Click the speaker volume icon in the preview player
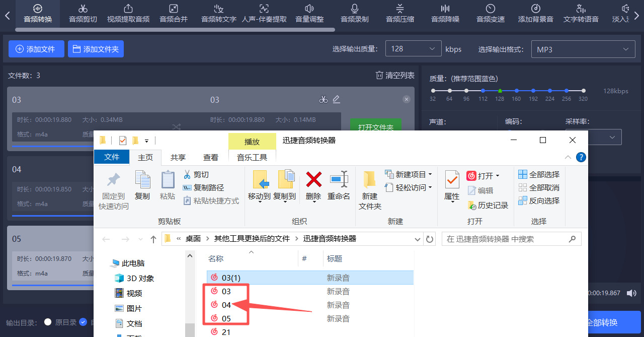 coord(632,293)
